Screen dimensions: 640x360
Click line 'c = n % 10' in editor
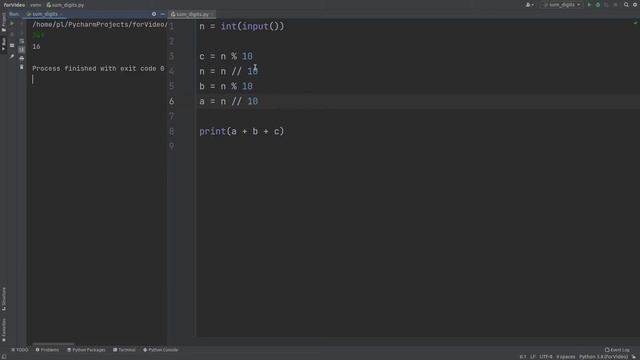coord(226,56)
